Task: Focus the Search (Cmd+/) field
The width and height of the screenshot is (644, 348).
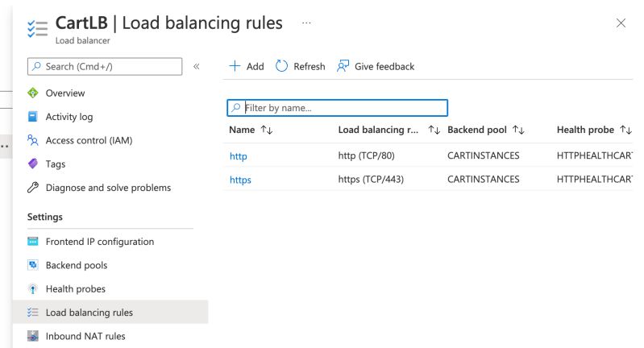Action: click(105, 67)
